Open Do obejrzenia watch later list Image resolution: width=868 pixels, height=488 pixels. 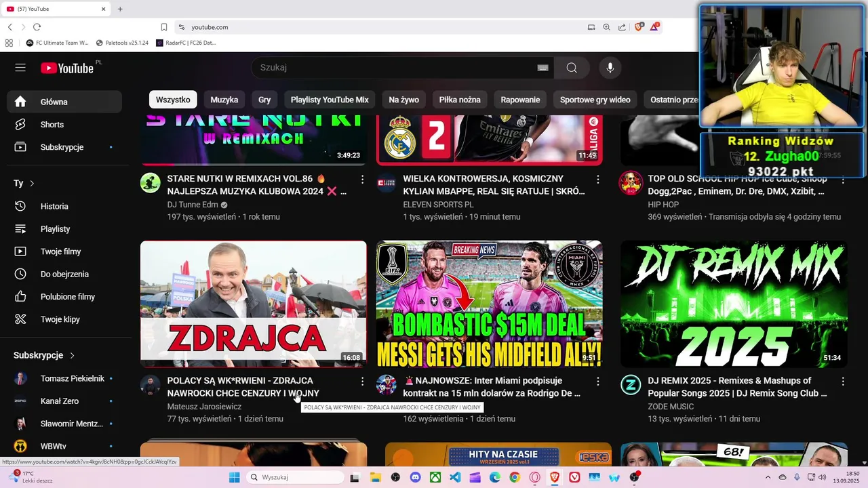click(64, 274)
